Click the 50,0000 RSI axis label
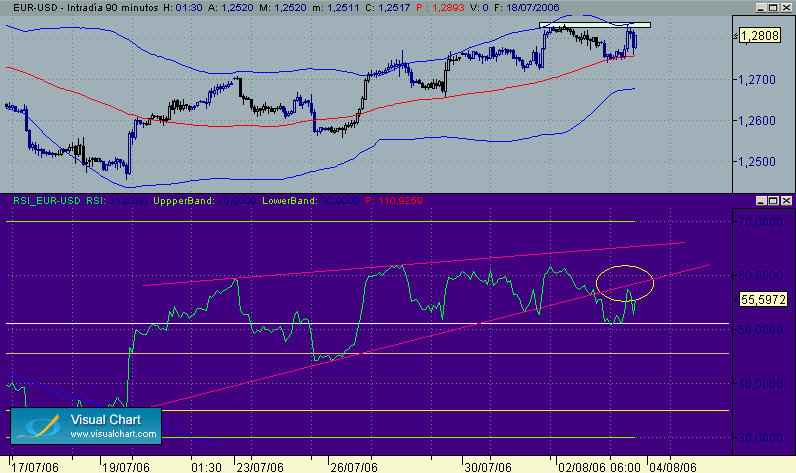The image size is (796, 473). coord(760,330)
